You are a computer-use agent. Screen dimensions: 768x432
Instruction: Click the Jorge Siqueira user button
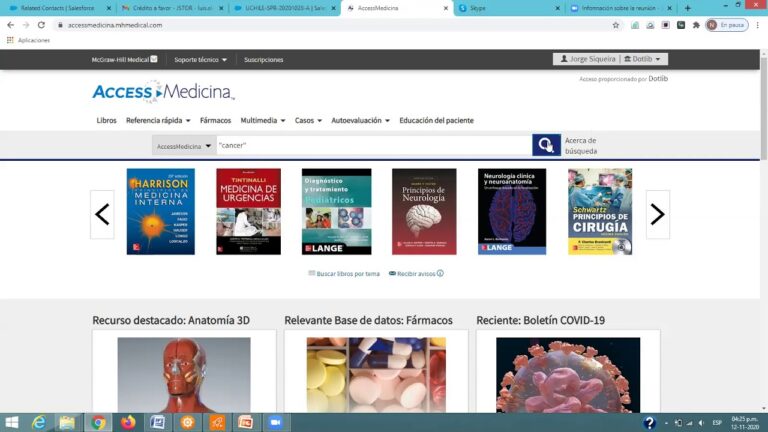tap(588, 59)
